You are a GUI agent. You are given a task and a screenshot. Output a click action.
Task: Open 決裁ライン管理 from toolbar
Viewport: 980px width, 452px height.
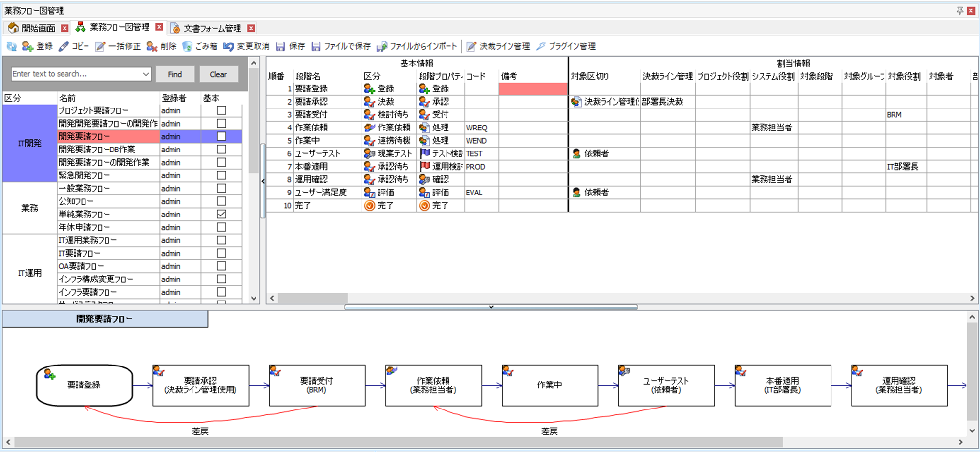pos(471,46)
